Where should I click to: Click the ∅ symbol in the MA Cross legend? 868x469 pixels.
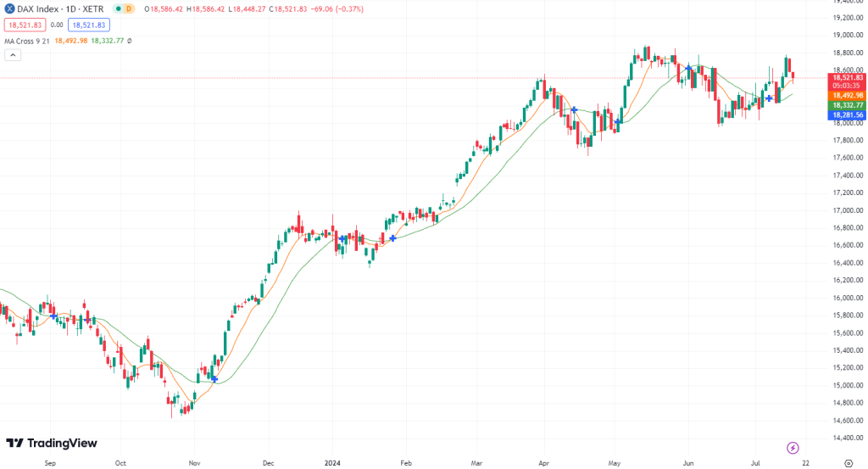coord(130,41)
